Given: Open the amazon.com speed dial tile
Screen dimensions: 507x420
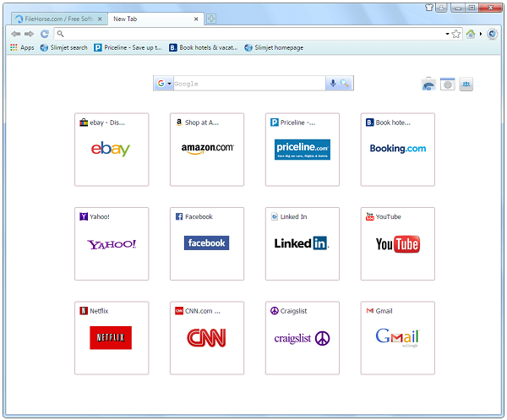Looking at the screenshot, I should (207, 150).
